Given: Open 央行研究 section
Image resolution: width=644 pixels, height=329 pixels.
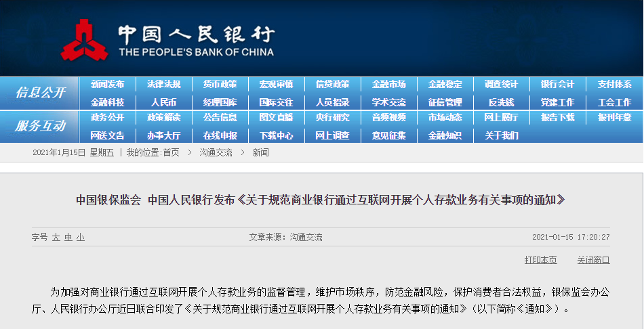Looking at the screenshot, I should [332, 117].
